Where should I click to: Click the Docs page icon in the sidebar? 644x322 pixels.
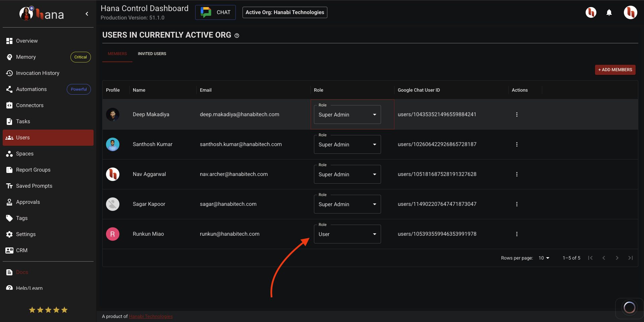(9, 272)
